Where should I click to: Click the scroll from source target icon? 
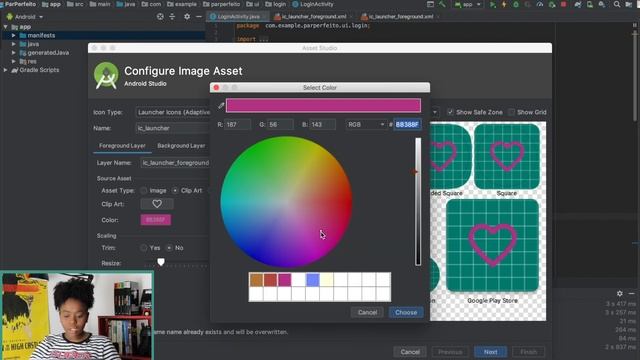pos(160,17)
